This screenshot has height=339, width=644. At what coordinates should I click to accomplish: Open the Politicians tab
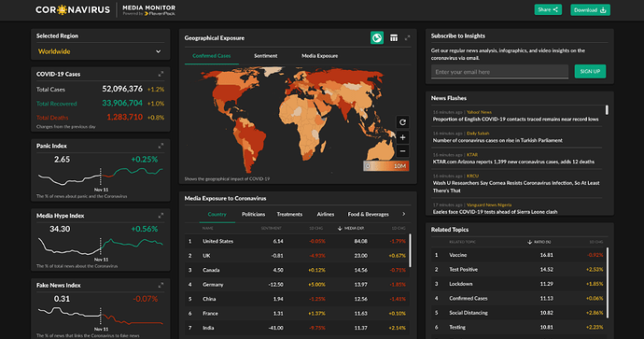254,214
